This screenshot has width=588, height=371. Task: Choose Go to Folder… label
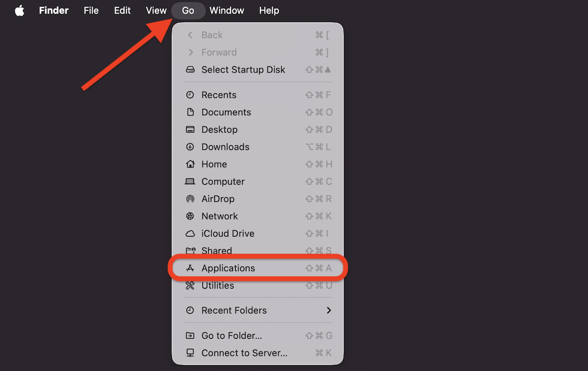[x=232, y=336]
